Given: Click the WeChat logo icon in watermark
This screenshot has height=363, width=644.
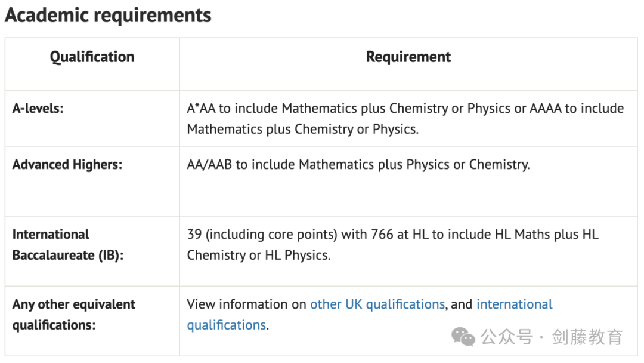Looking at the screenshot, I should [x=463, y=337].
